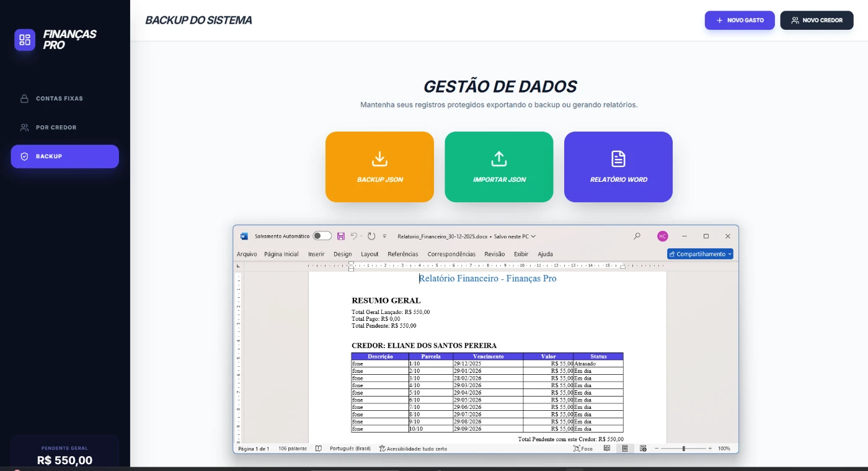Open Word's search magnifier icon
The image size is (868, 471).
tap(637, 236)
